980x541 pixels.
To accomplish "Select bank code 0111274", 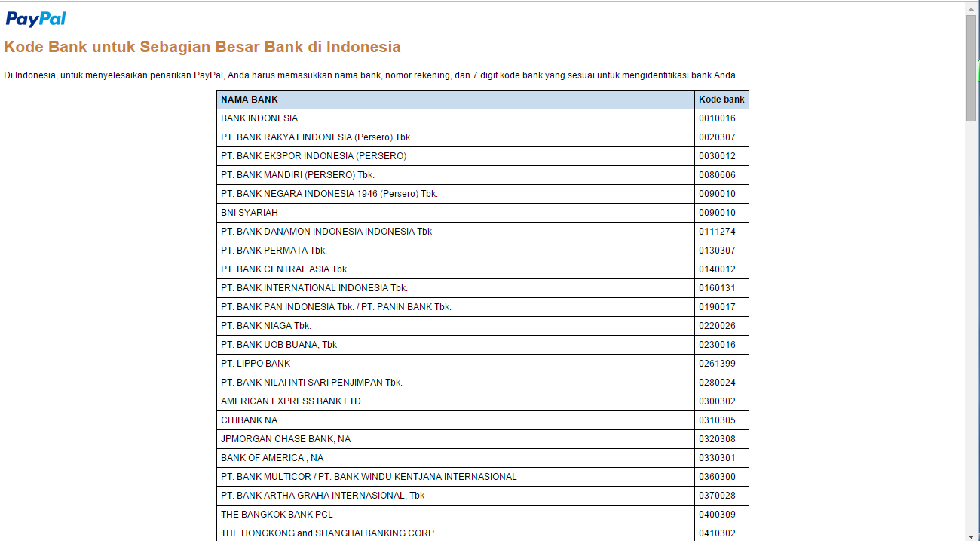I will pos(717,232).
